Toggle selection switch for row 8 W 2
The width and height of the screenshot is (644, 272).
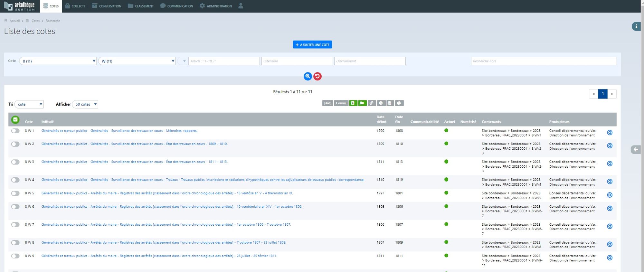15,144
